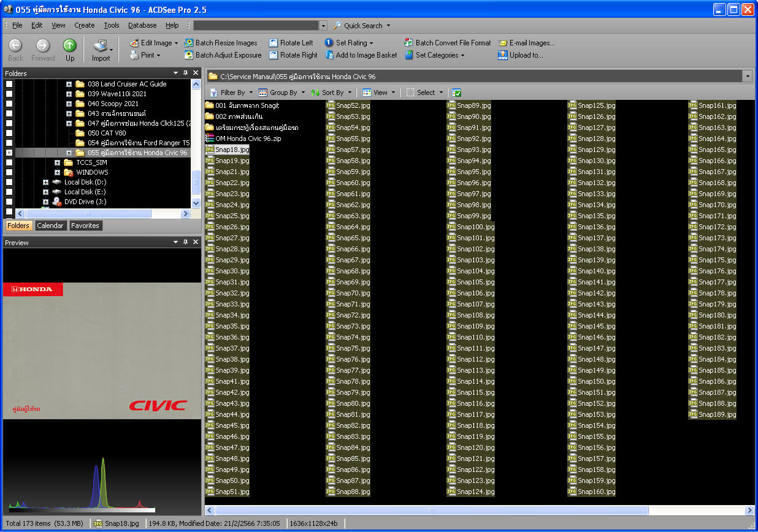Close the Folders pane
Image resolution: width=758 pixels, height=532 pixels.
pos(196,73)
